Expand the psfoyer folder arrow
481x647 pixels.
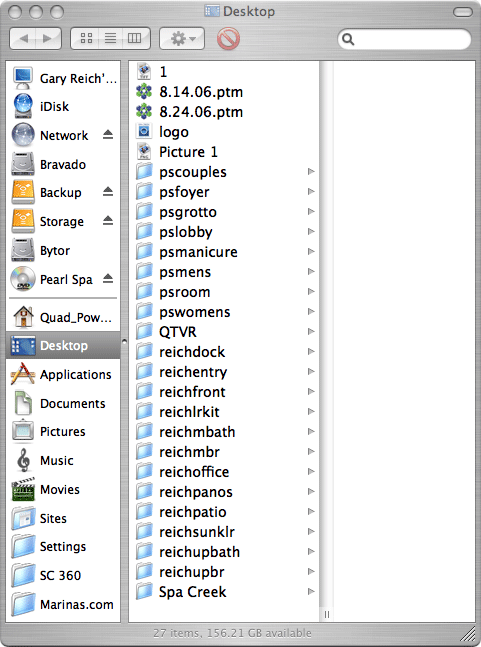[x=311, y=191]
